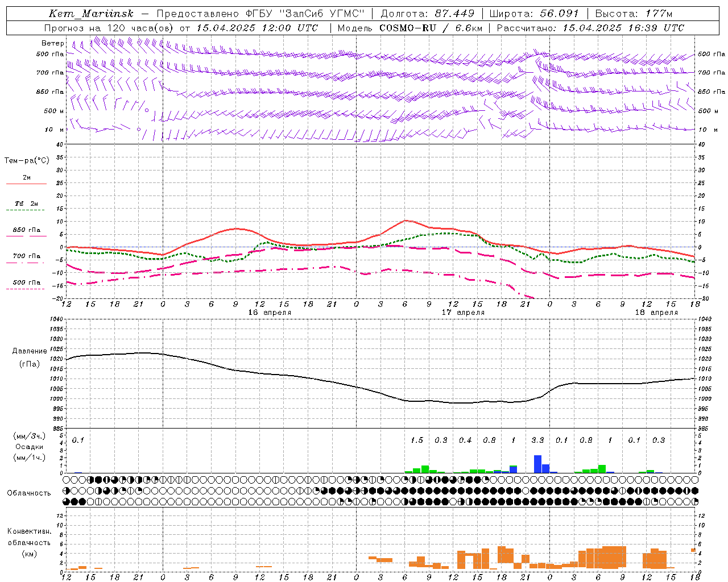Select the precipitation total "1.5"
Screen dimensions: 728x582
point(417,440)
